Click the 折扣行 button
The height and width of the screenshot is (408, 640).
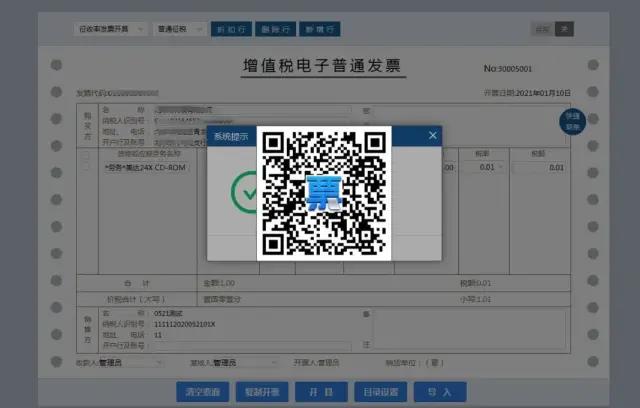231,29
